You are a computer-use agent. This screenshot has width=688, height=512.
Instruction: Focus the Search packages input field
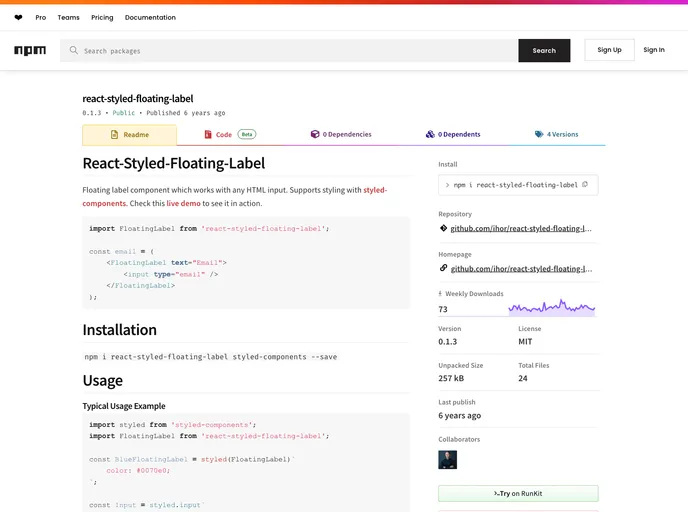tap(289, 50)
